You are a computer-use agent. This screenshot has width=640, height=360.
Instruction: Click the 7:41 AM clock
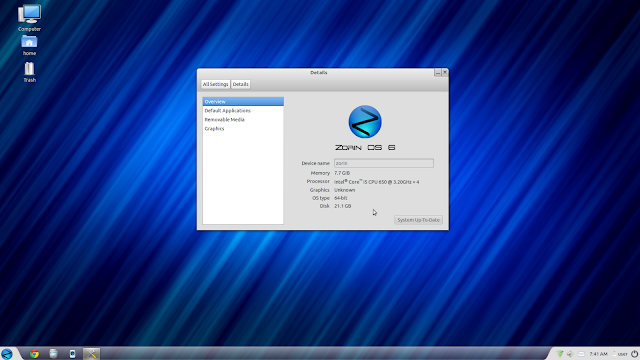pyautogui.click(x=598, y=354)
